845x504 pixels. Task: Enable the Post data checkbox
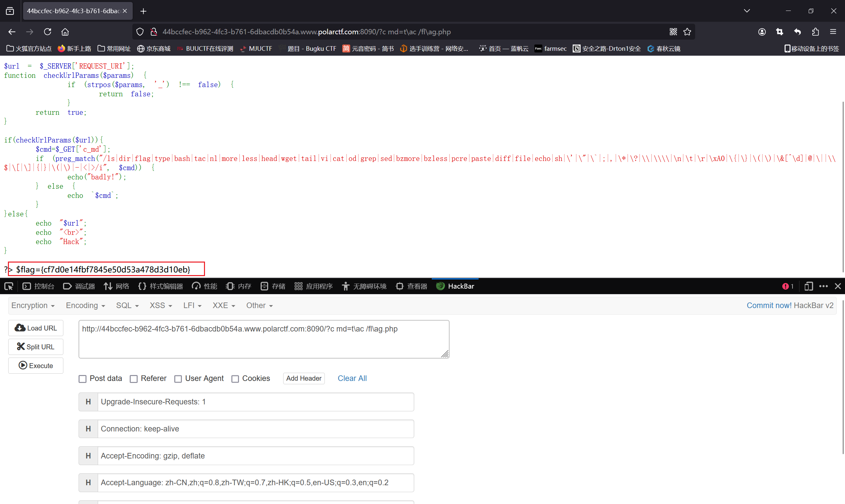(83, 379)
